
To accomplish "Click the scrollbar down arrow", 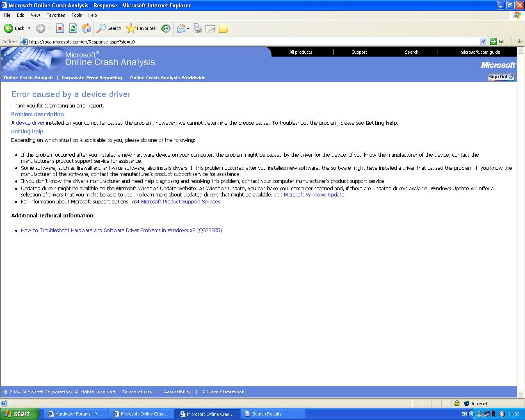I will point(521,394).
